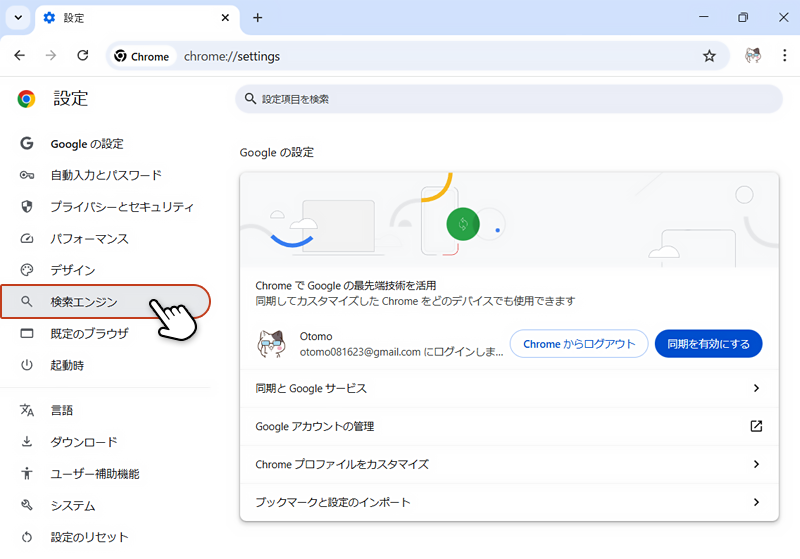Screen dimensions: 800x559
Task: Click the Otomo profile avatar picture
Action: pyautogui.click(x=271, y=344)
